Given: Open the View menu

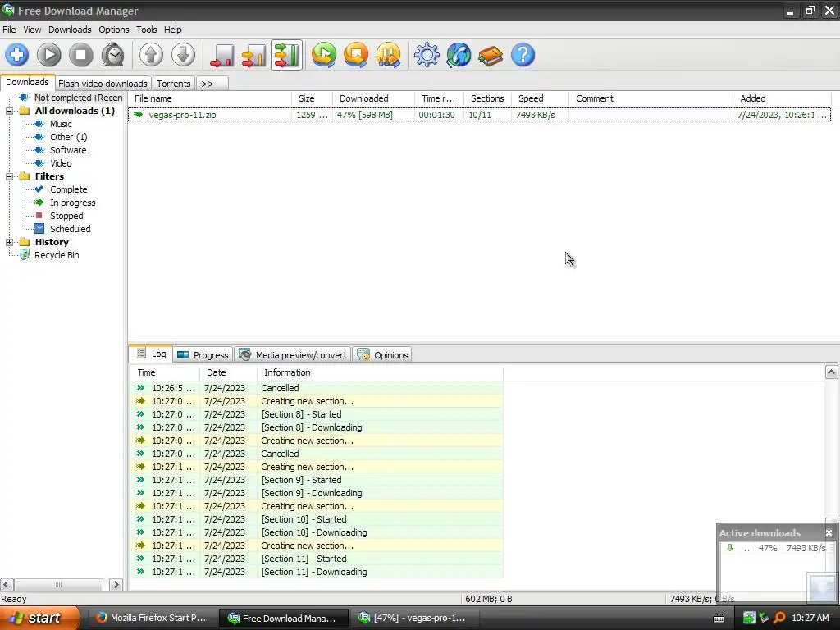Looking at the screenshot, I should (x=32, y=30).
